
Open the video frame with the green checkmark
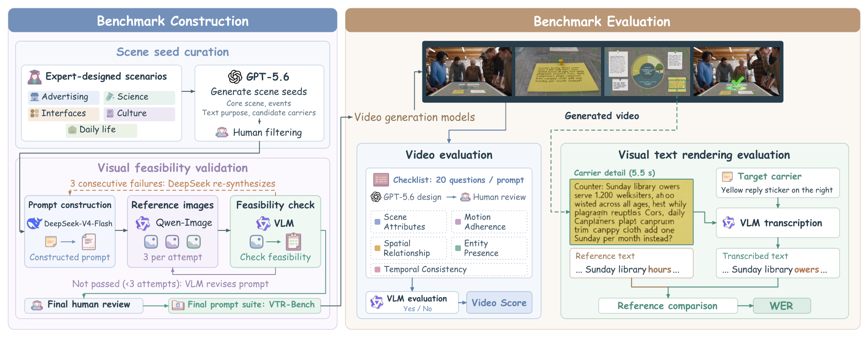[x=736, y=71]
